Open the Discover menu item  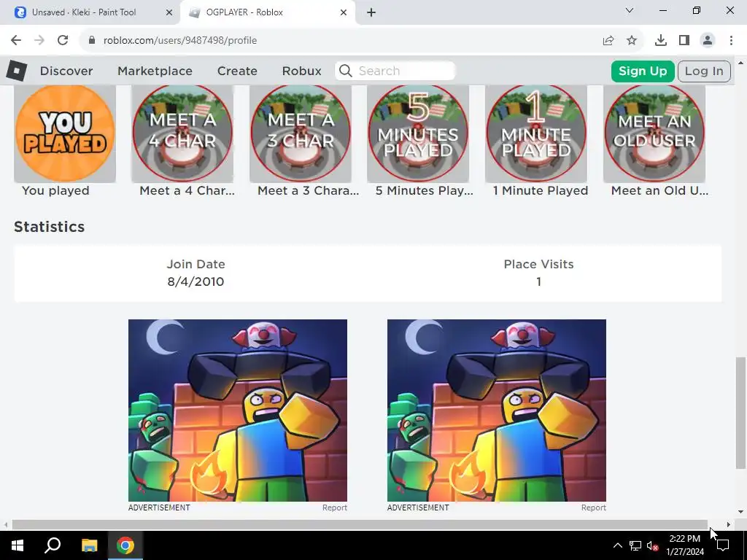tap(66, 71)
